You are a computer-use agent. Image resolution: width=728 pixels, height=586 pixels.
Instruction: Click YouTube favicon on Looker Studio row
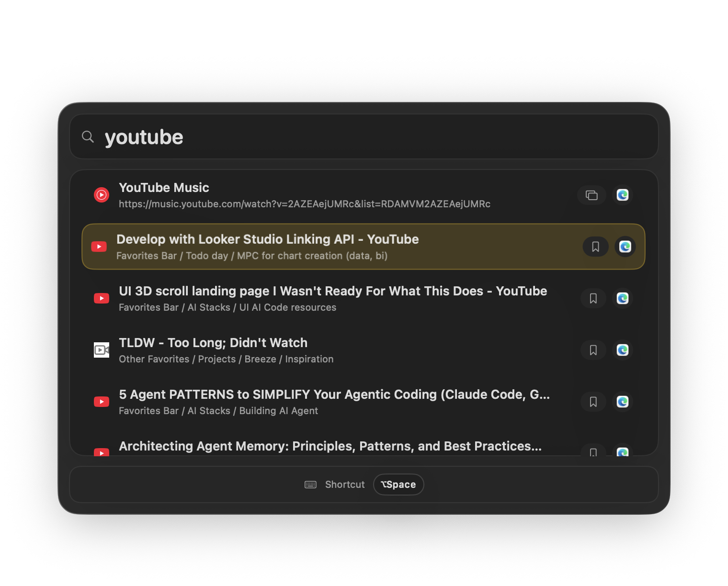[99, 247]
